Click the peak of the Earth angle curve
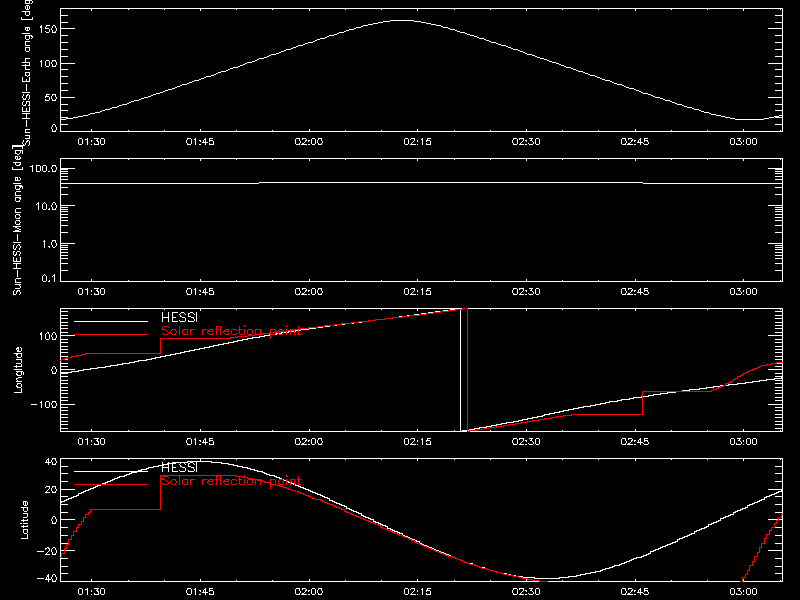This screenshot has width=800, height=600. (x=403, y=20)
